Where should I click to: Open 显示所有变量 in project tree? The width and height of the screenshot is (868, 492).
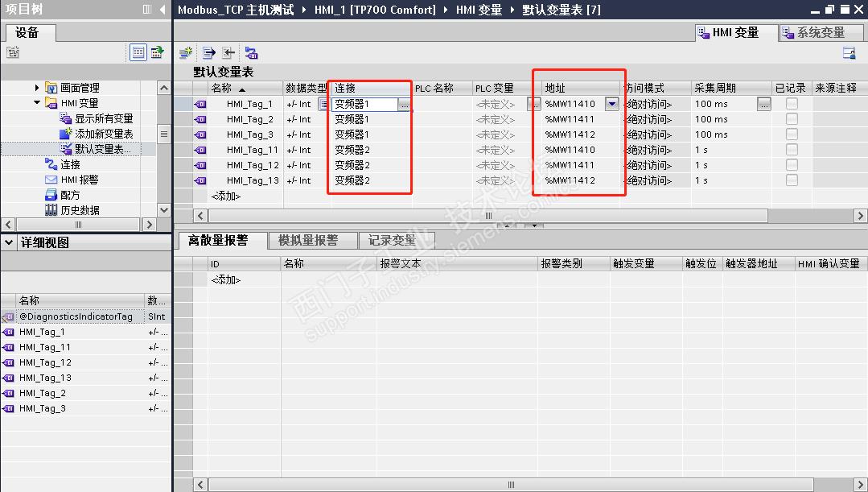click(x=104, y=118)
